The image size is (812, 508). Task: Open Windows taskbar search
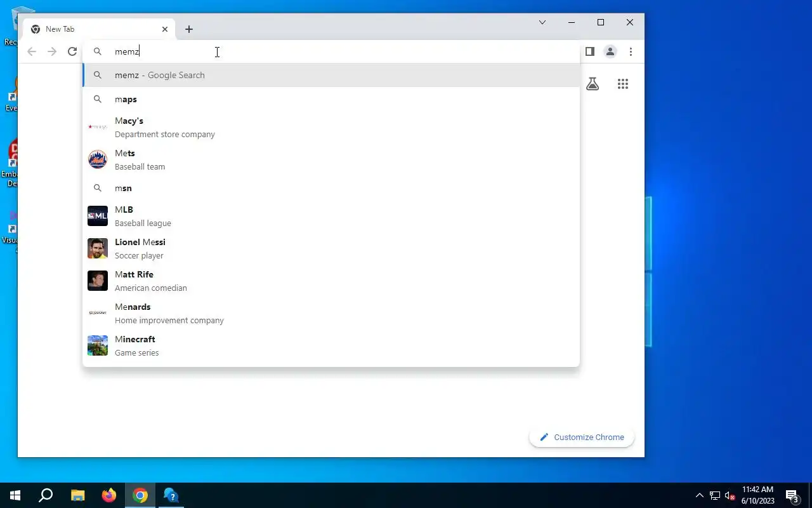(x=46, y=495)
